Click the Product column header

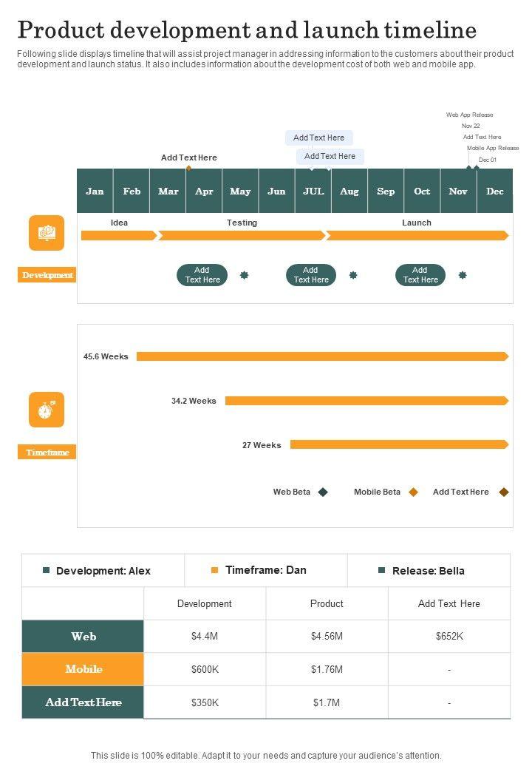(x=327, y=603)
